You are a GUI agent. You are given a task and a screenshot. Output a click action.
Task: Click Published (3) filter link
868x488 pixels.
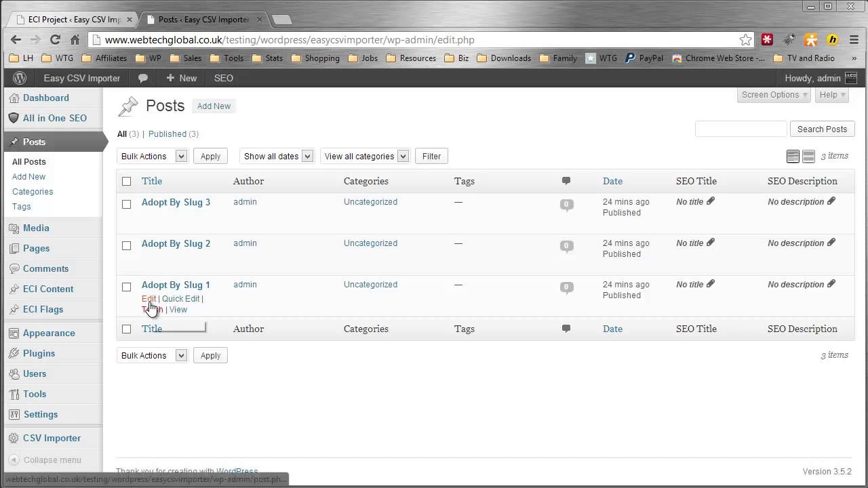click(174, 134)
